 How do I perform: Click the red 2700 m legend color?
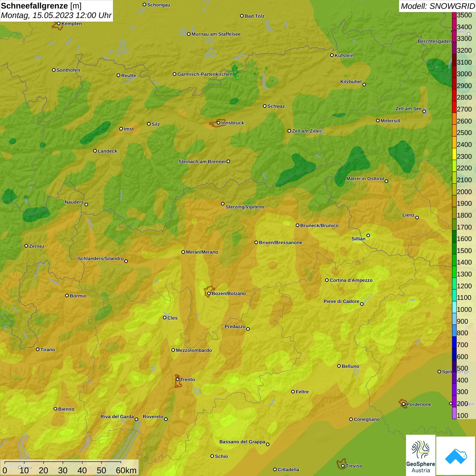454,107
